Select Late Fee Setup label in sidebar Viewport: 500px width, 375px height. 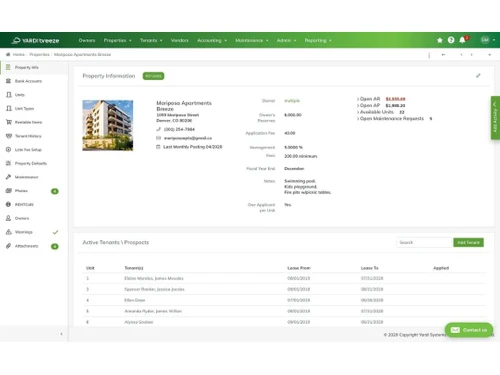(28, 150)
